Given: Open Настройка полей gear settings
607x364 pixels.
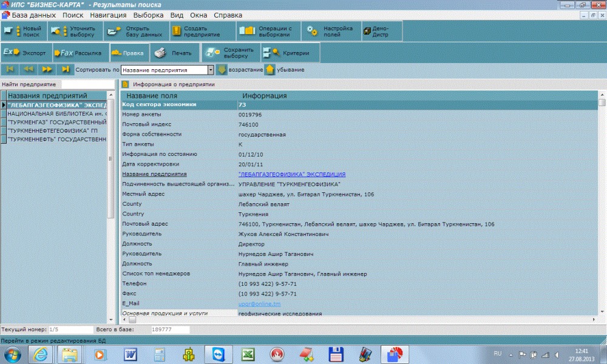Looking at the screenshot, I should coord(331,31).
